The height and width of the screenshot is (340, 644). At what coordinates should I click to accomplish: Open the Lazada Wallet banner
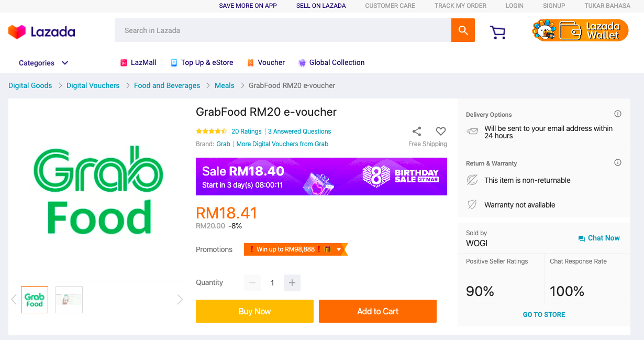(580, 30)
